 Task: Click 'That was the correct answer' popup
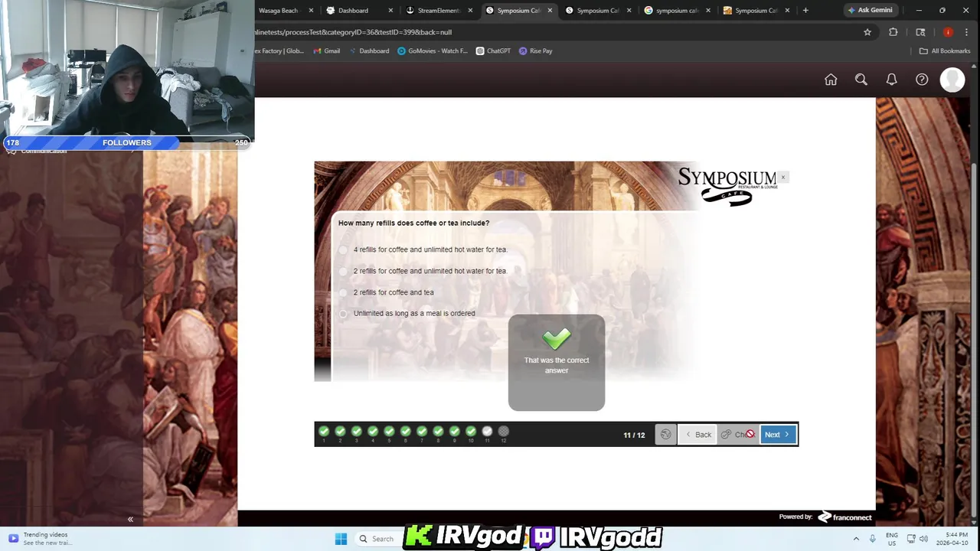click(557, 363)
